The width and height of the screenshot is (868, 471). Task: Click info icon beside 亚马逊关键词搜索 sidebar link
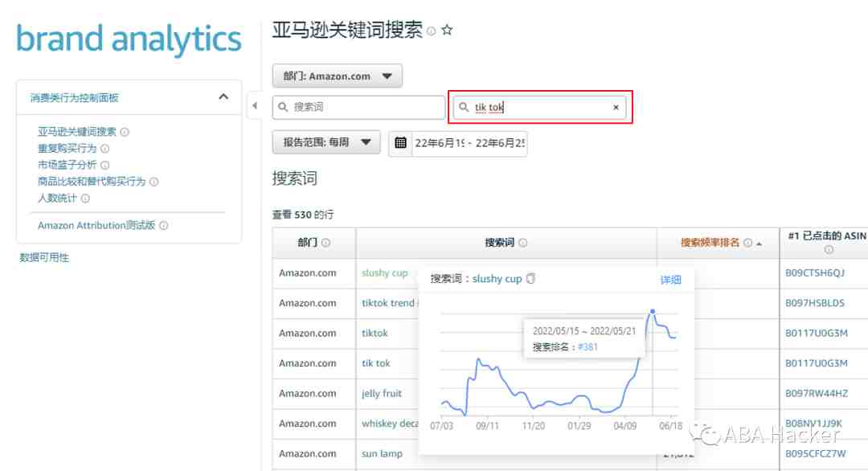coord(125,132)
